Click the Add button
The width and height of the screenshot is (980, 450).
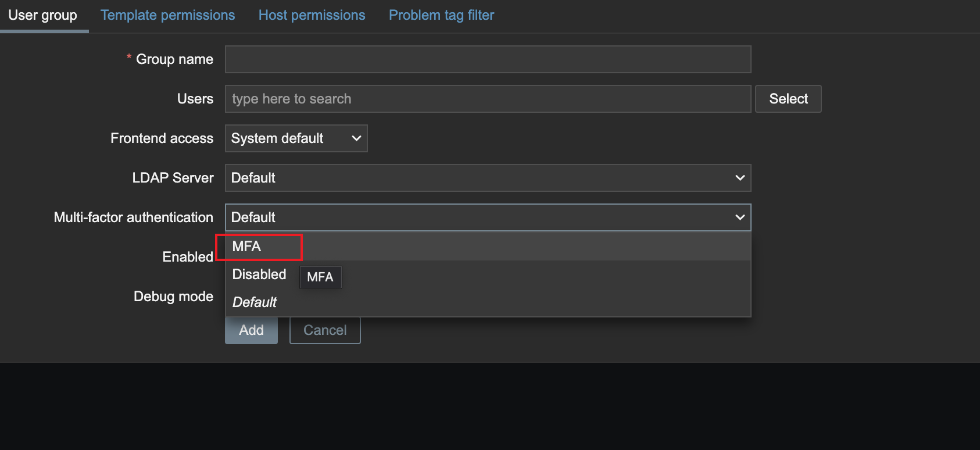[251, 330]
